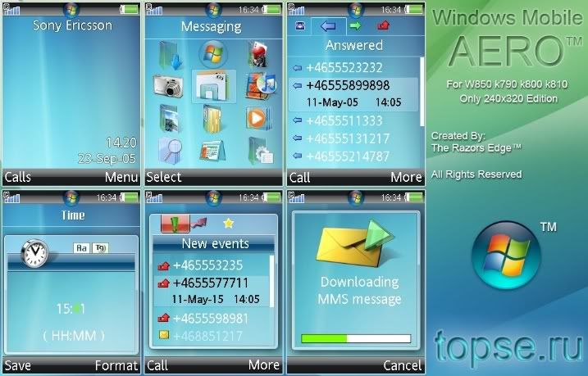Launch the orange play button media icon
This screenshot has height=376, width=588.
259,119
